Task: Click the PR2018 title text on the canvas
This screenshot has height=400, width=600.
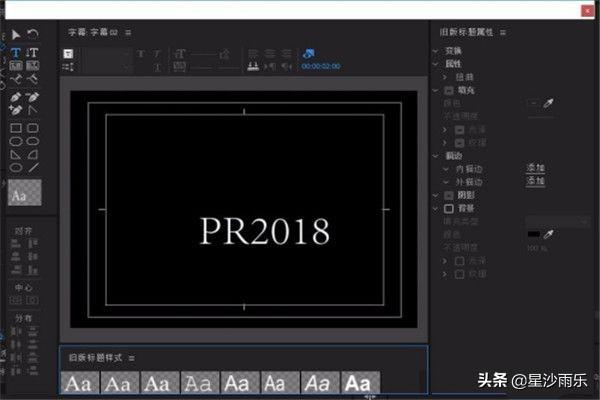Action: 265,232
